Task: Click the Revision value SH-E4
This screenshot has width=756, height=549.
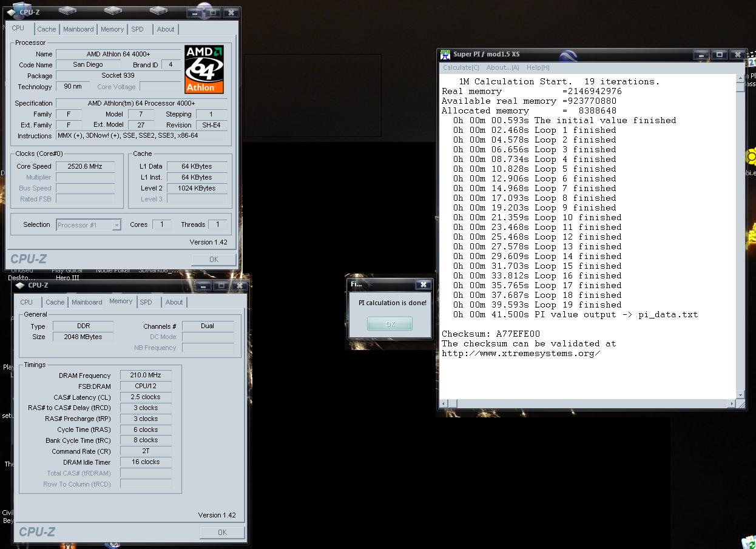Action: tap(212, 125)
